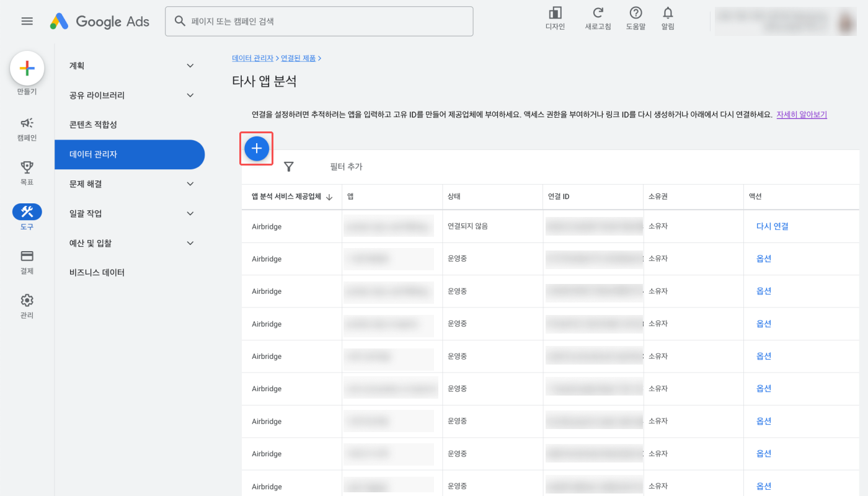The width and height of the screenshot is (868, 496).
Task: Click the 연결 ID column header
Action: pyautogui.click(x=559, y=197)
